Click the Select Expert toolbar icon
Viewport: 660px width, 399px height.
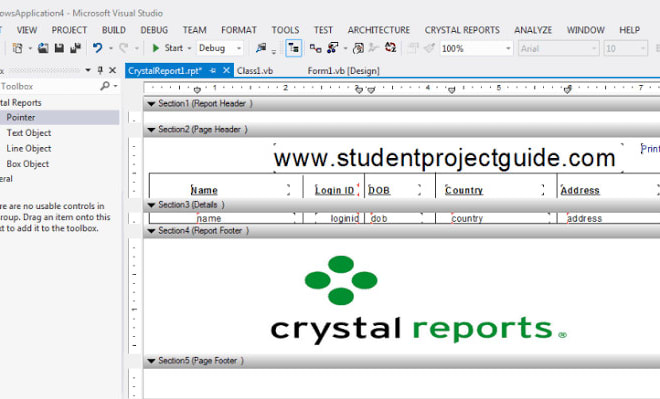click(x=358, y=48)
